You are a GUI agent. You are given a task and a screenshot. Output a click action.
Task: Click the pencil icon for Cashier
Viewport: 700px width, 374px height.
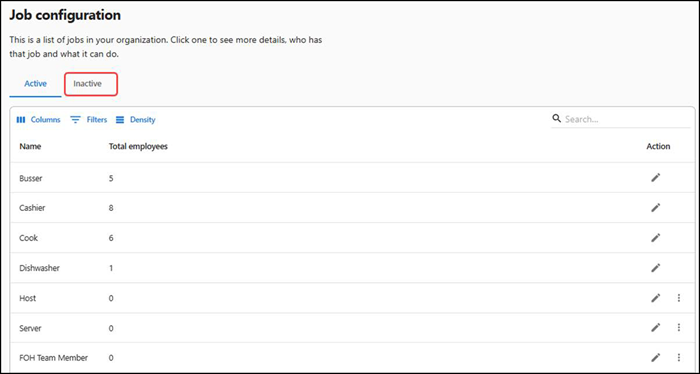click(655, 208)
